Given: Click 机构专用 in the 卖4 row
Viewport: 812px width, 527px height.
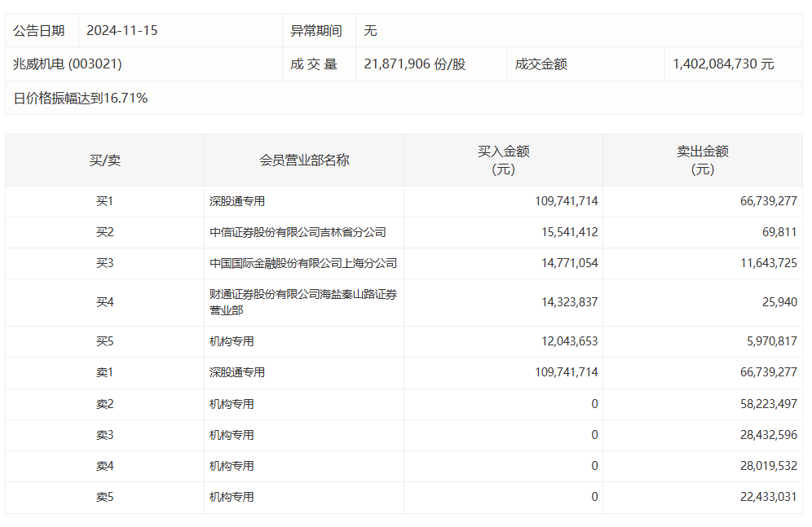Looking at the screenshot, I should coord(232,466).
